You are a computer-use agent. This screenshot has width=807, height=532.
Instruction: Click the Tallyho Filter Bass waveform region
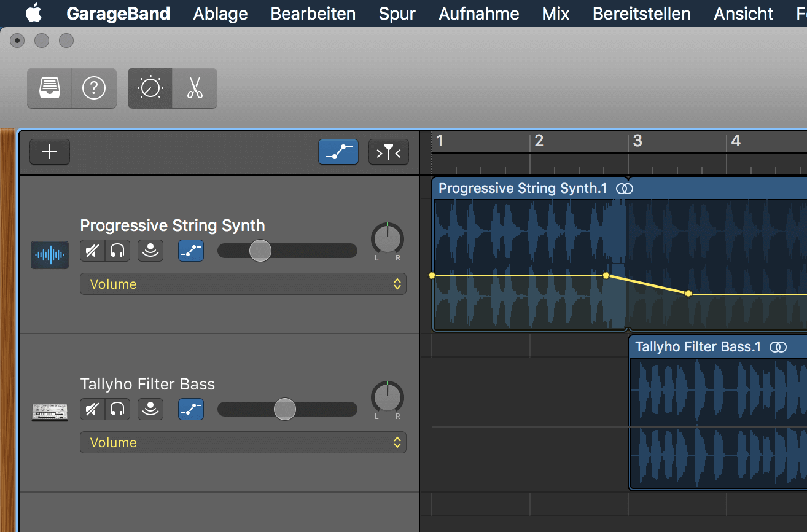point(718,423)
